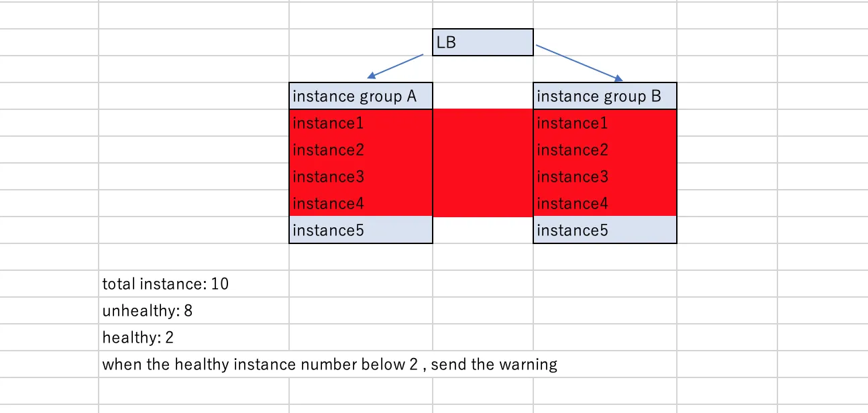Screen dimensions: 868x413
Task: Select the arrow pointing to group B
Action: coord(581,62)
